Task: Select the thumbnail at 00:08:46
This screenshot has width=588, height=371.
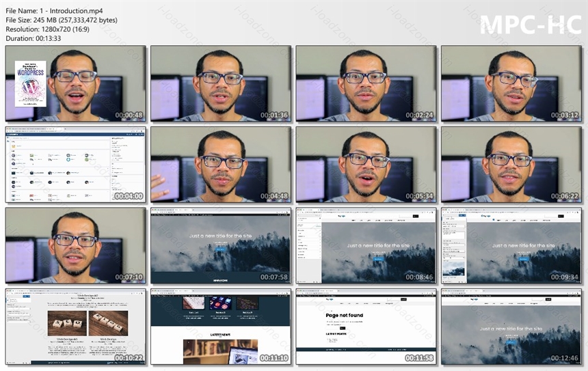Action: 366,245
